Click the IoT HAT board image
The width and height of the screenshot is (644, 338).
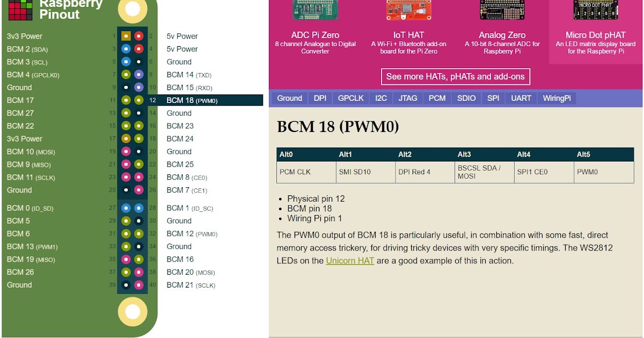pyautogui.click(x=409, y=10)
